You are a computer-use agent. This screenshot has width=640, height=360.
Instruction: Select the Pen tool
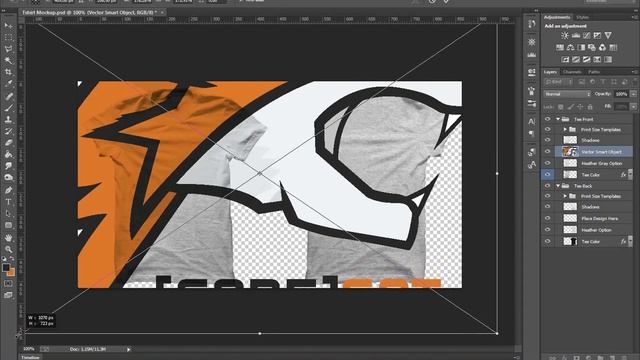click(8, 190)
